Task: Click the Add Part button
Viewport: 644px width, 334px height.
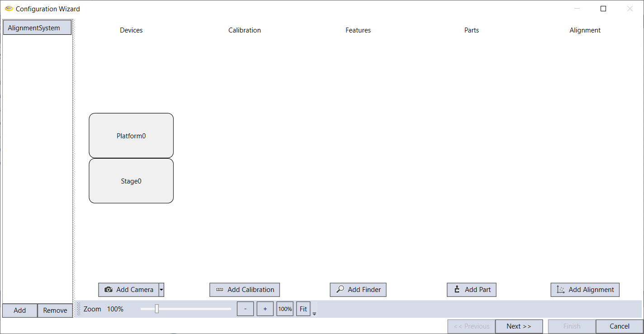Action: click(x=471, y=290)
